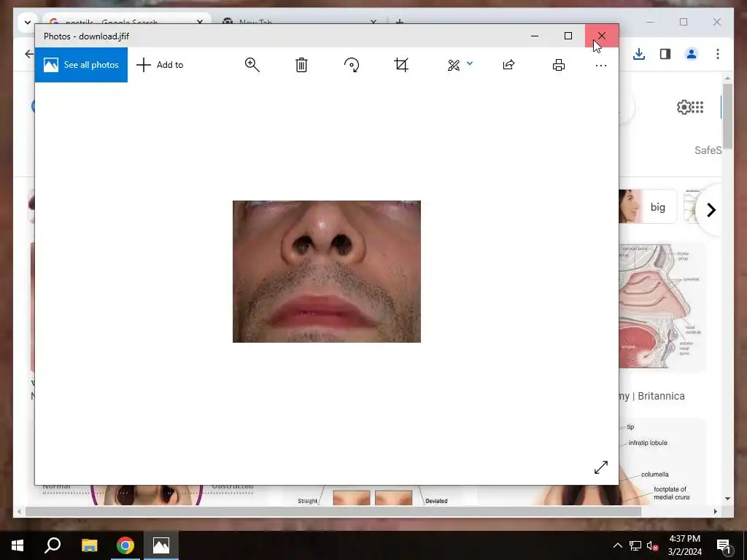
Task: Open the Chrome profile avatar icon
Action: (692, 54)
